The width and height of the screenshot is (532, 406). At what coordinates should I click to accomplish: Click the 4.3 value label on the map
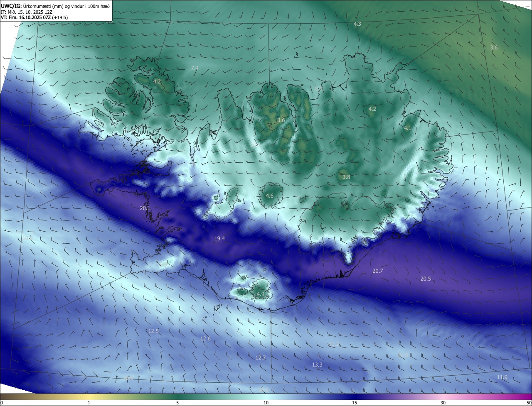[x=357, y=24]
